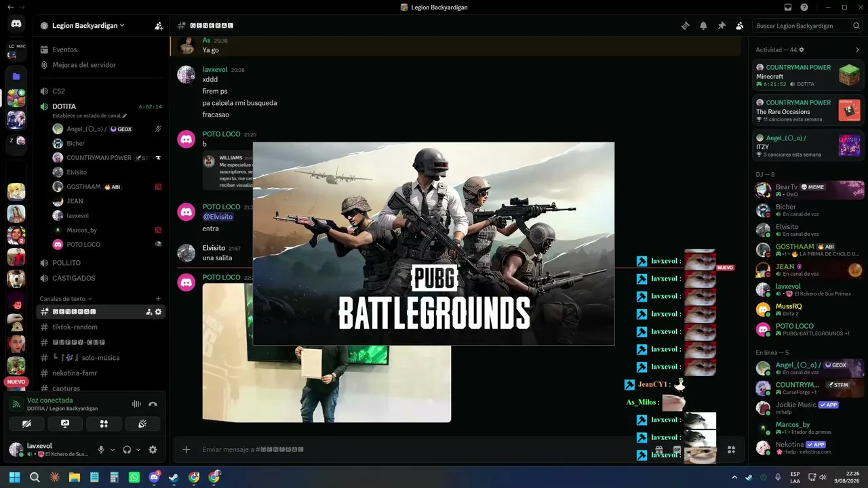Screen dimensions: 868x488
Task: Mute your microphone in user panel
Action: pyautogui.click(x=101, y=449)
